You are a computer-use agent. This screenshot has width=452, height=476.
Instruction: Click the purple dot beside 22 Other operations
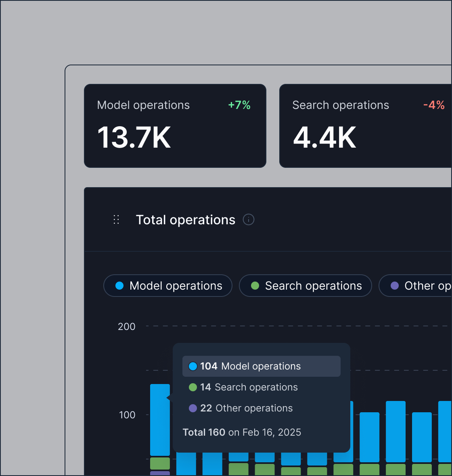[x=193, y=408]
